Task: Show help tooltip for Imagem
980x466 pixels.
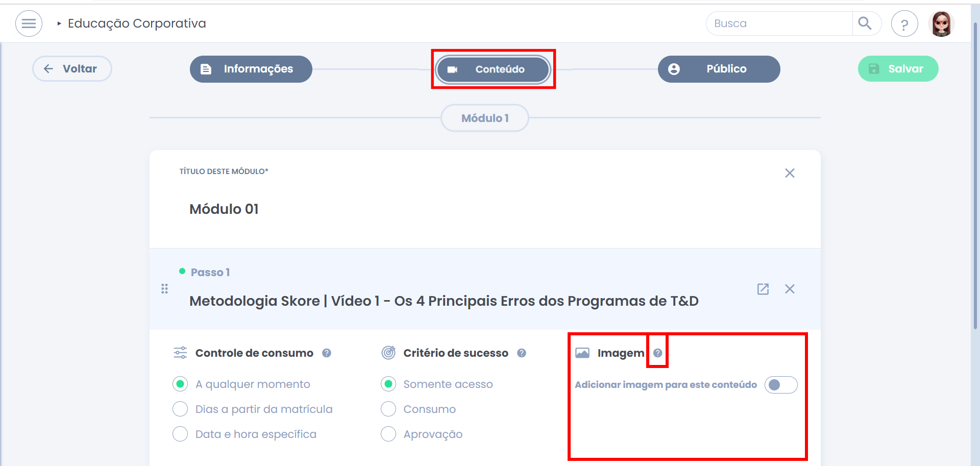Action: point(658,353)
